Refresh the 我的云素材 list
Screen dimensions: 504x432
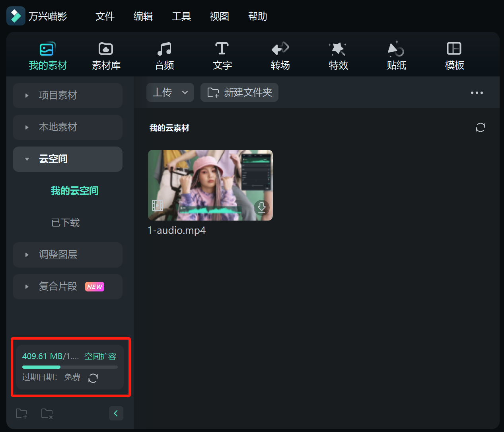[480, 127]
